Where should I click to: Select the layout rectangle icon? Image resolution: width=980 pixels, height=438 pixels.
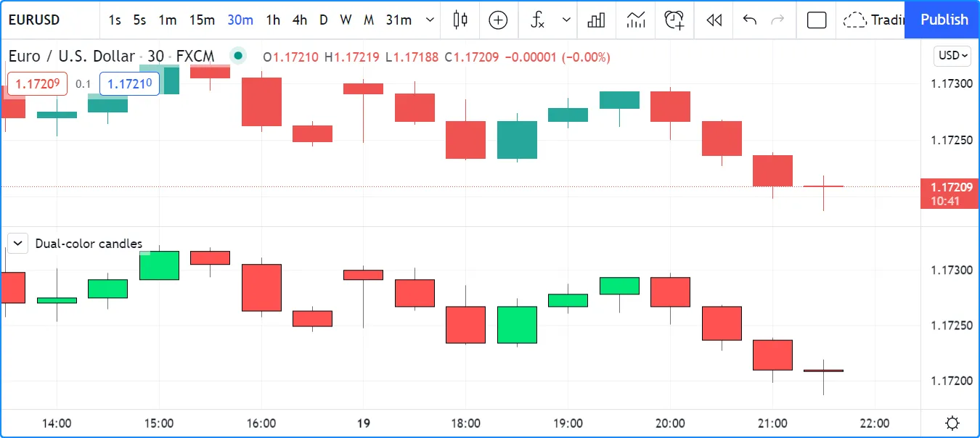coord(817,20)
